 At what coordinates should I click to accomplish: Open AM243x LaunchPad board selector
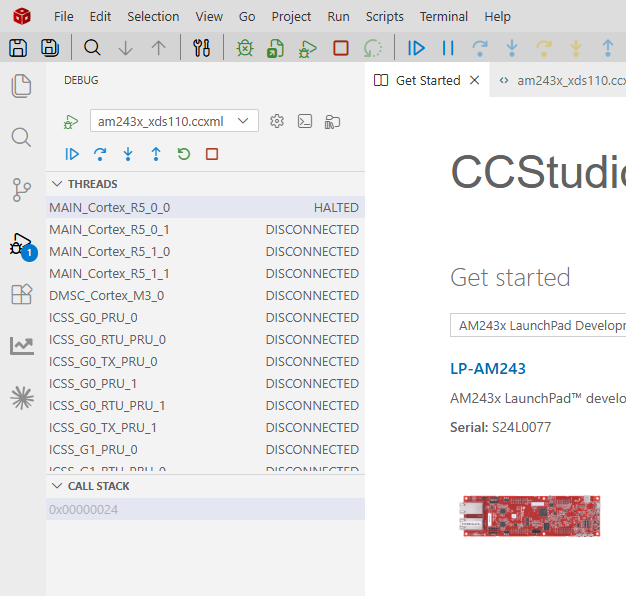coord(538,325)
